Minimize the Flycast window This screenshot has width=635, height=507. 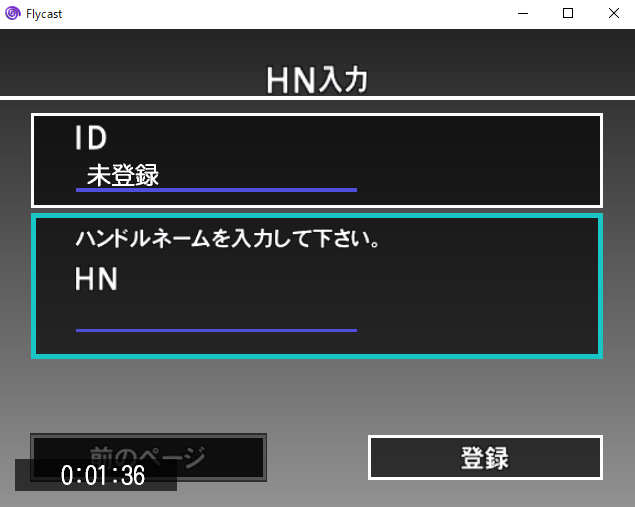pos(523,13)
